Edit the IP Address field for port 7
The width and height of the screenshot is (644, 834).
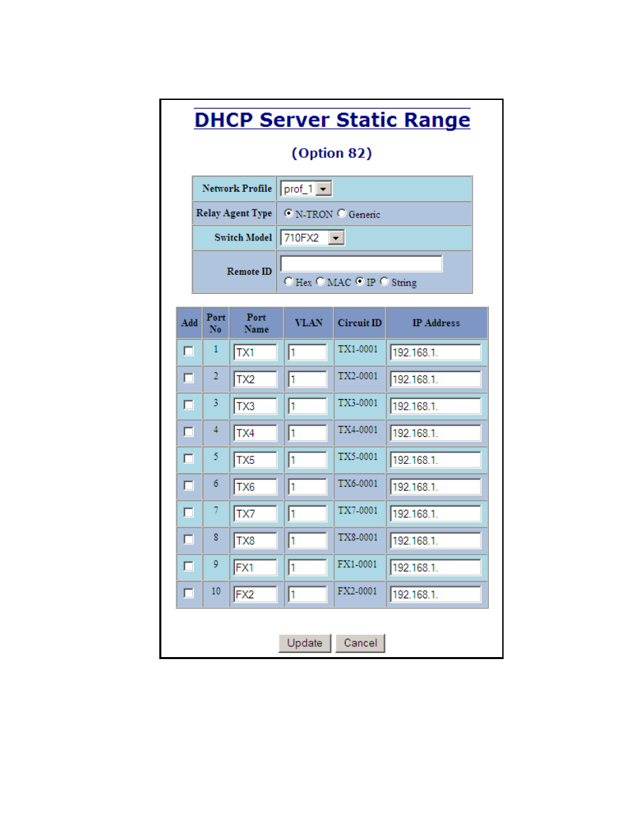(435, 514)
